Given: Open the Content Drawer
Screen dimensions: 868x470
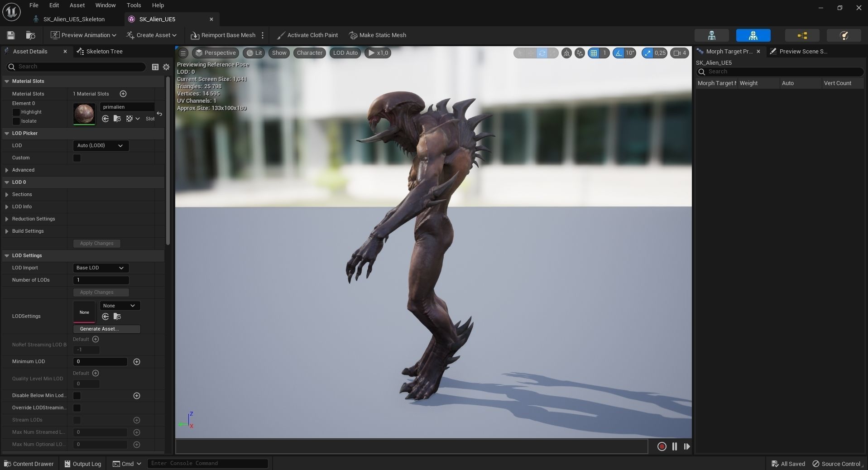Looking at the screenshot, I should tap(29, 464).
